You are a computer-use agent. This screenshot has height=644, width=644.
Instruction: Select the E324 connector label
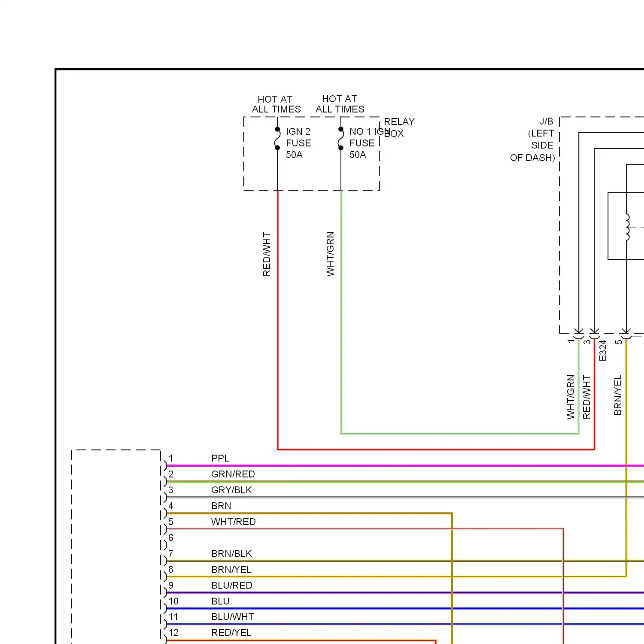click(x=603, y=350)
